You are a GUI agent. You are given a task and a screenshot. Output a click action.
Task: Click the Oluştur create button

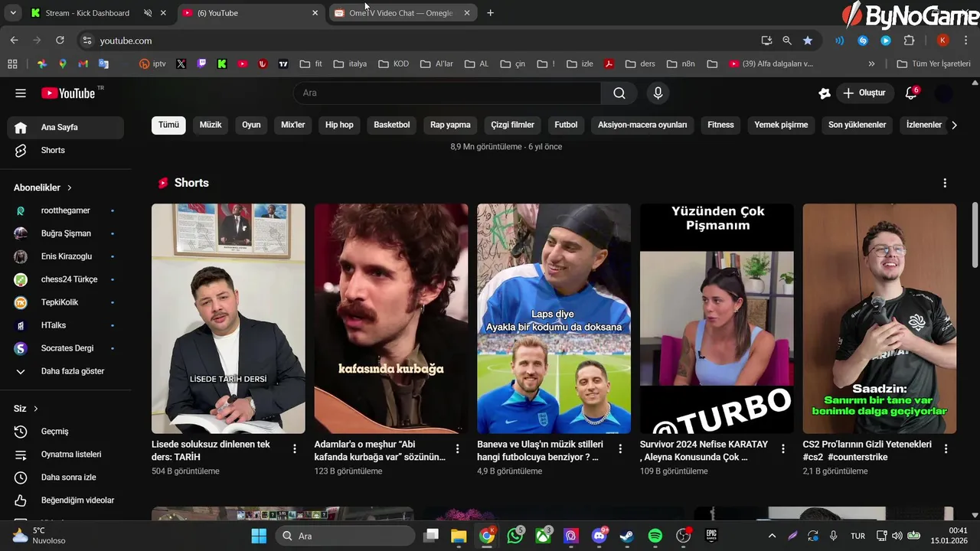(x=864, y=93)
